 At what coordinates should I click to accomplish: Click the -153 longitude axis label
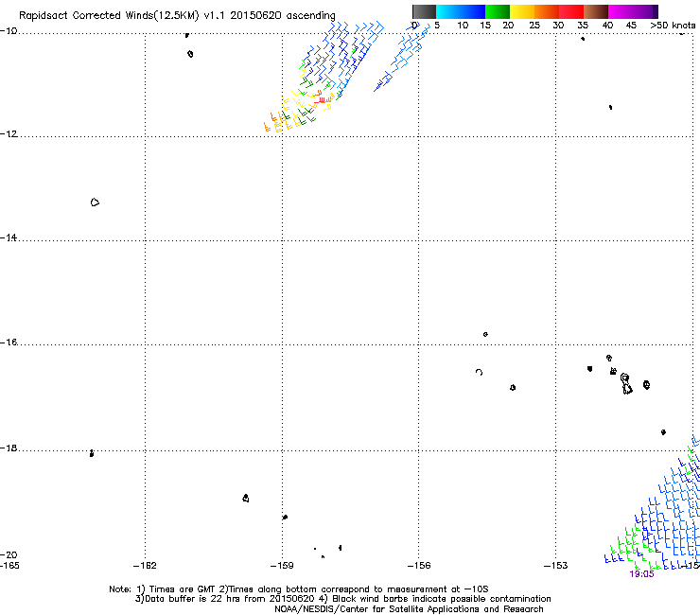point(555,566)
